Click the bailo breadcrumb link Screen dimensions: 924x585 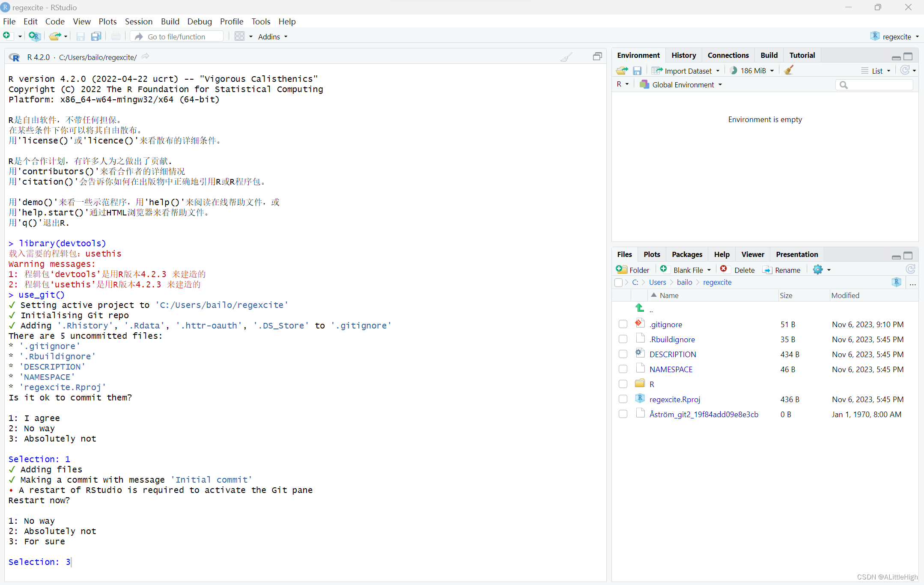click(x=684, y=282)
